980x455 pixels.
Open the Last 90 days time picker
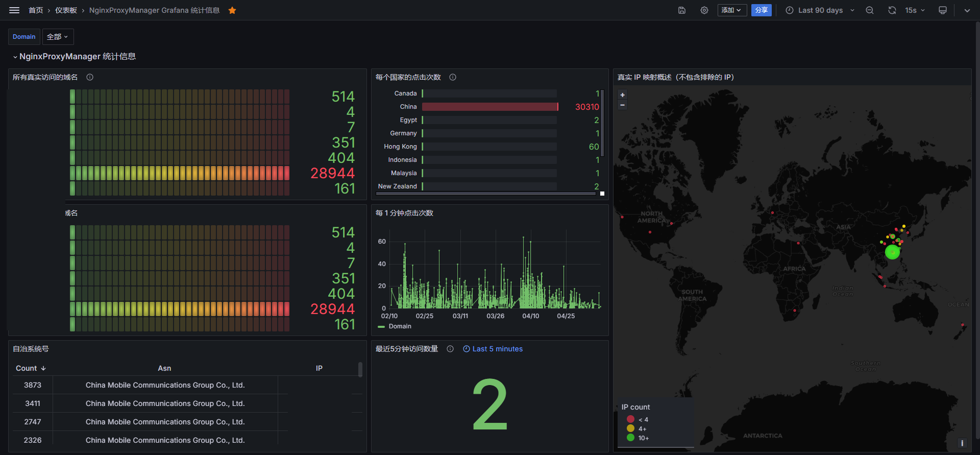pyautogui.click(x=820, y=10)
